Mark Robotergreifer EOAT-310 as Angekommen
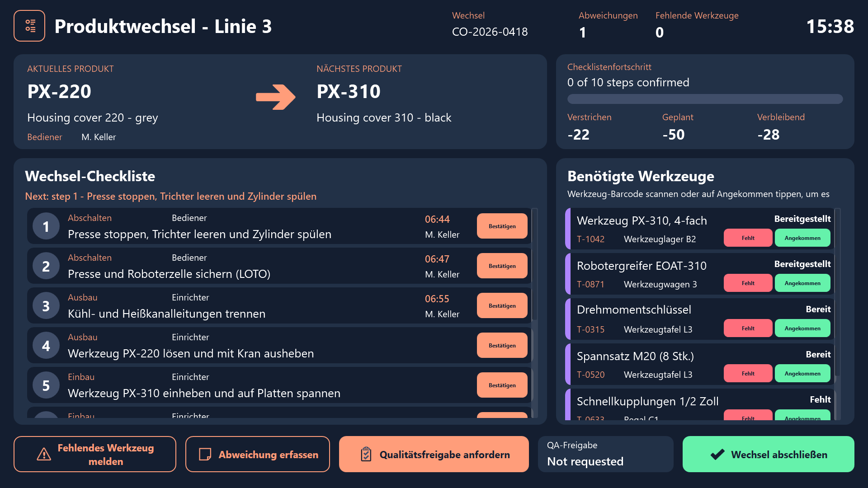The image size is (868, 488). pos(802,283)
